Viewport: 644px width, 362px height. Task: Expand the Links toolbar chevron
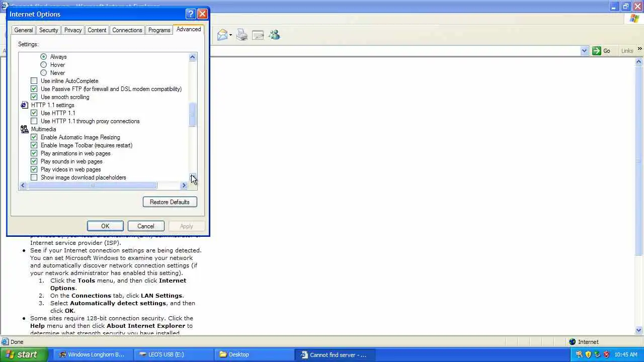[x=639, y=49]
